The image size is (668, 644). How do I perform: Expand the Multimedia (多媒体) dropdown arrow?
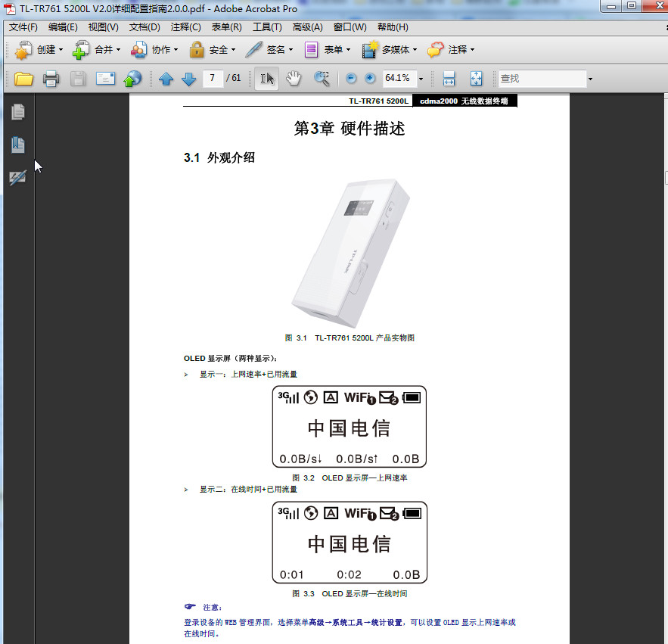tap(415, 50)
